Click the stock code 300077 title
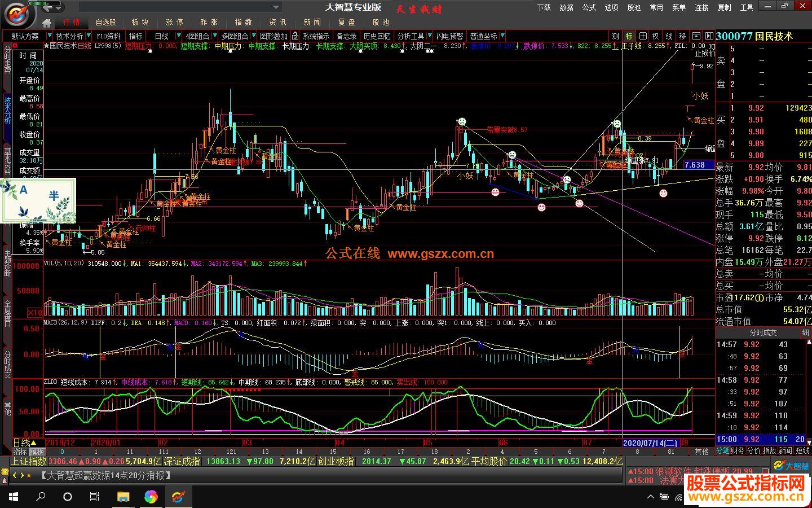812x508 pixels. tap(734, 36)
